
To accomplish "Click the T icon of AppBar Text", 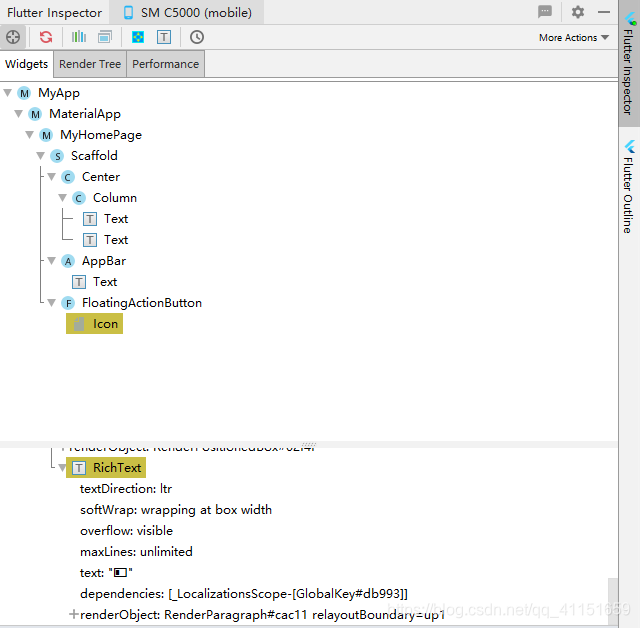I will click(79, 282).
